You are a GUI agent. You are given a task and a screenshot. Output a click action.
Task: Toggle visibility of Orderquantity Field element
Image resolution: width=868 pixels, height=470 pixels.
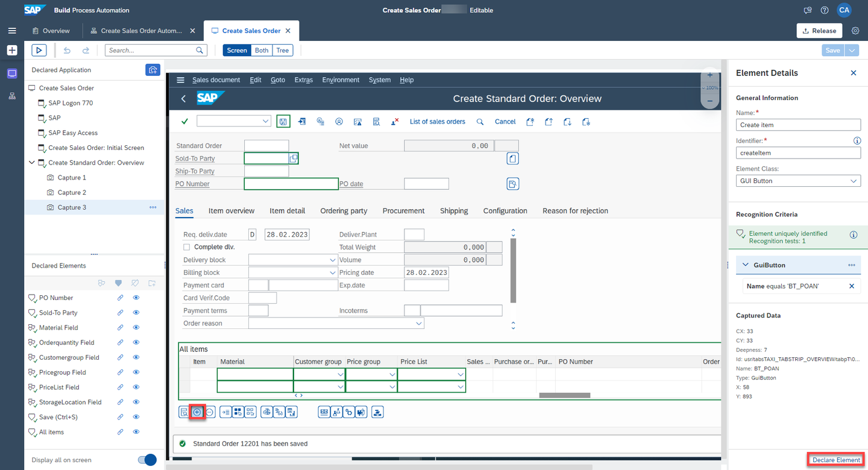click(136, 342)
